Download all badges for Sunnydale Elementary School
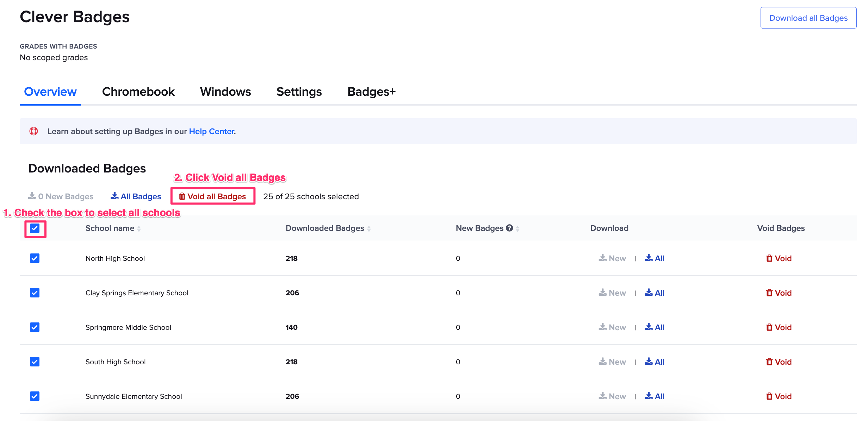This screenshot has height=421, width=868. [655, 396]
